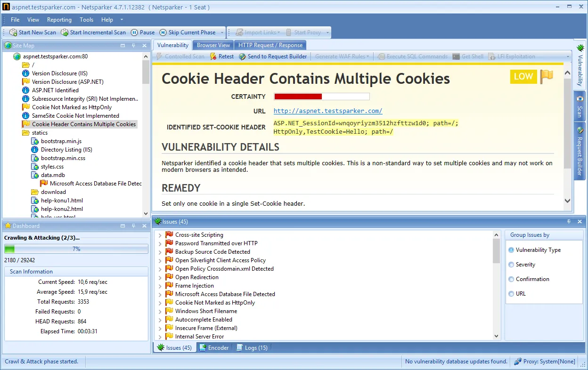This screenshot has width=588, height=370.
Task: Pause the running scan
Action: tap(142, 32)
